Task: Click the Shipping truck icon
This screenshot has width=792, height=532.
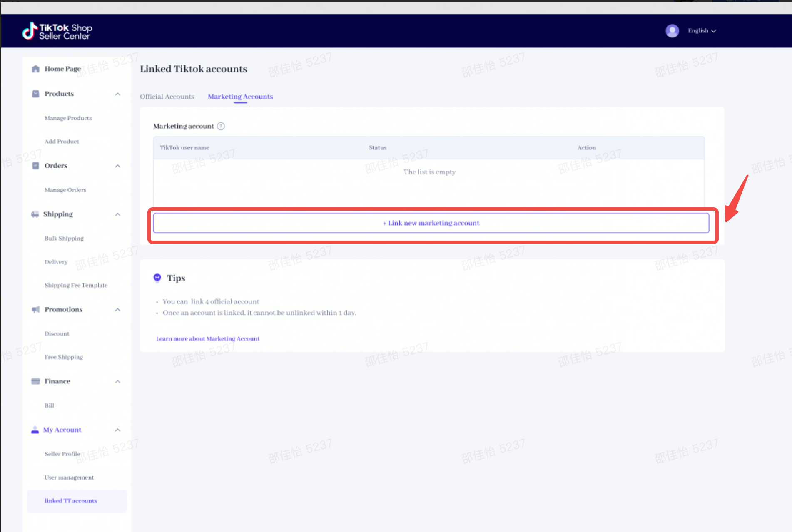Action: [35, 214]
